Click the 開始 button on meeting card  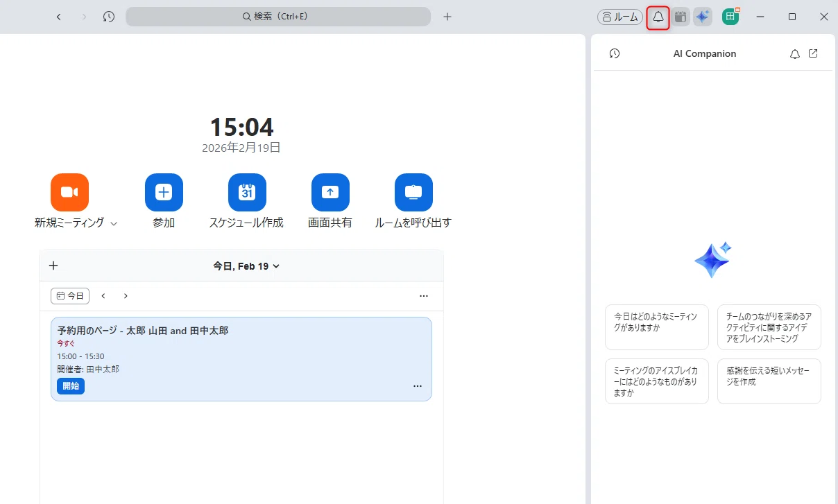71,386
